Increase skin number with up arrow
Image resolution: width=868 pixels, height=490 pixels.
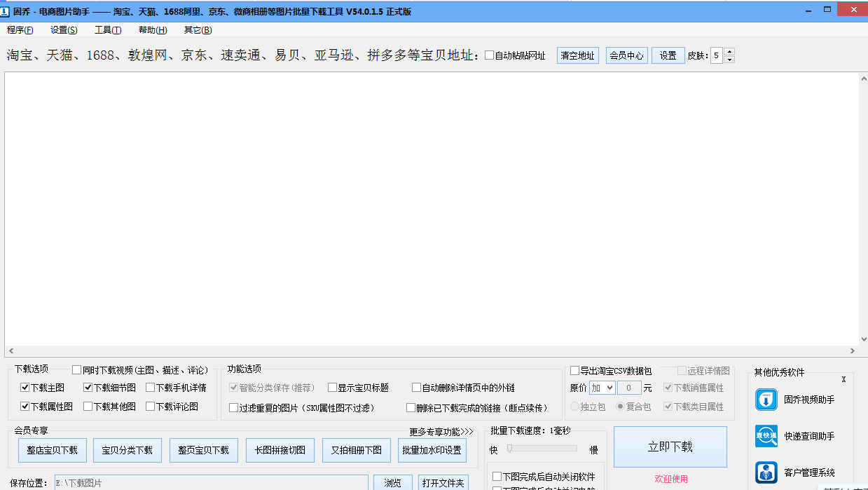pyautogui.click(x=729, y=52)
